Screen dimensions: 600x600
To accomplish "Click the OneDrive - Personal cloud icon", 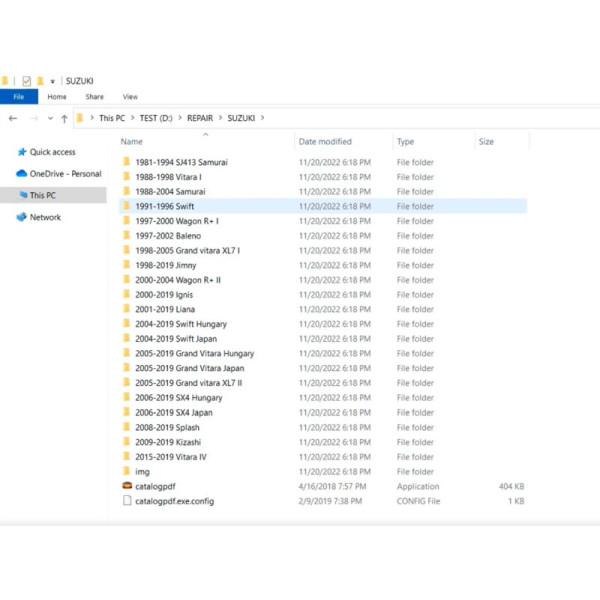I will point(21,174).
